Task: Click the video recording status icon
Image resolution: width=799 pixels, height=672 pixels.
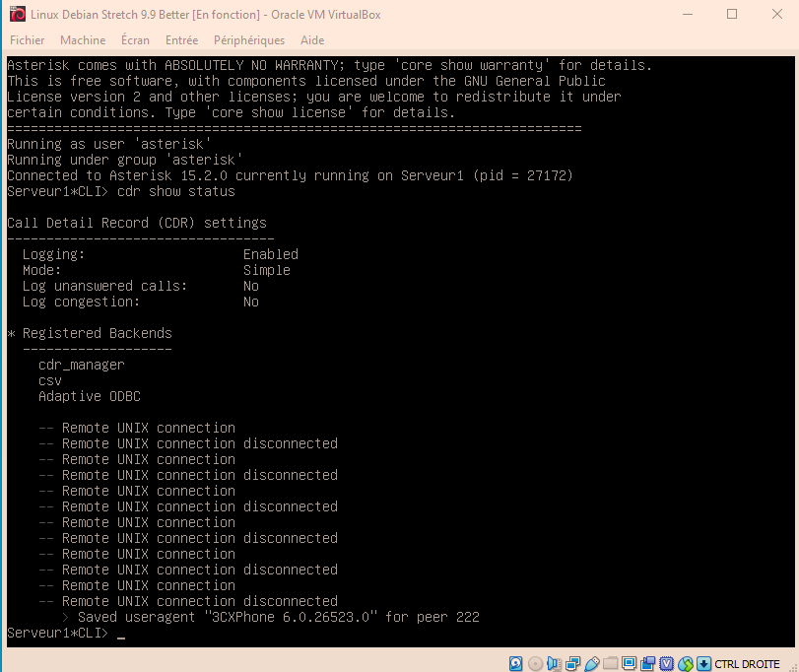Action: click(x=648, y=663)
